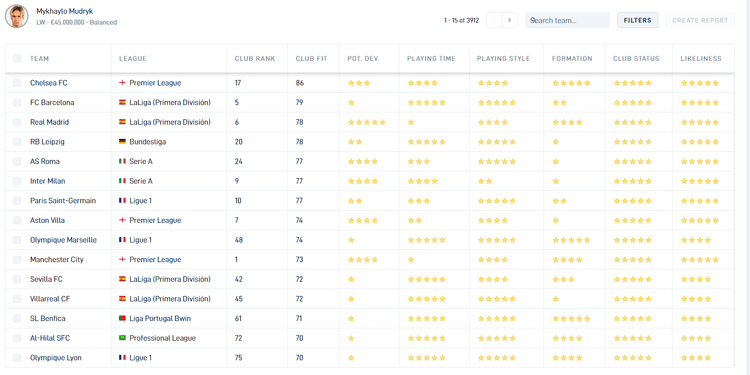Click England flag in Aston Villa row

click(x=122, y=220)
